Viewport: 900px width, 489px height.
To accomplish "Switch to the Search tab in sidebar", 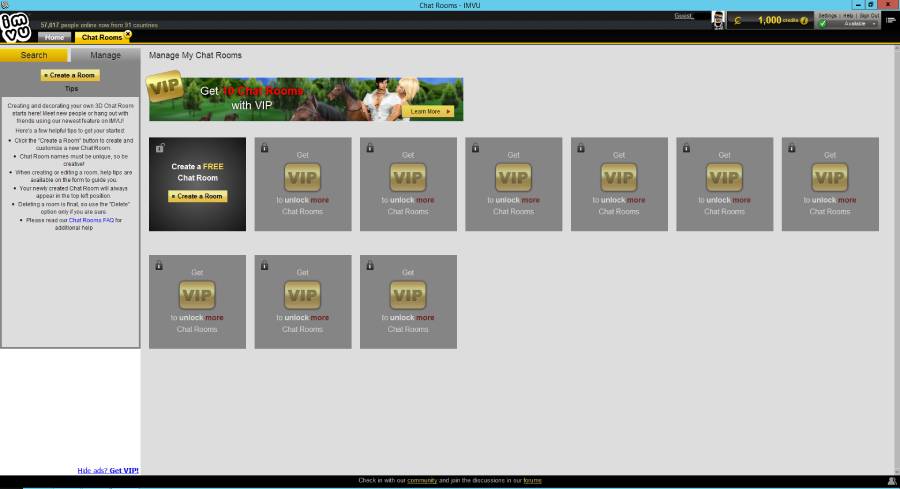I will [34, 55].
